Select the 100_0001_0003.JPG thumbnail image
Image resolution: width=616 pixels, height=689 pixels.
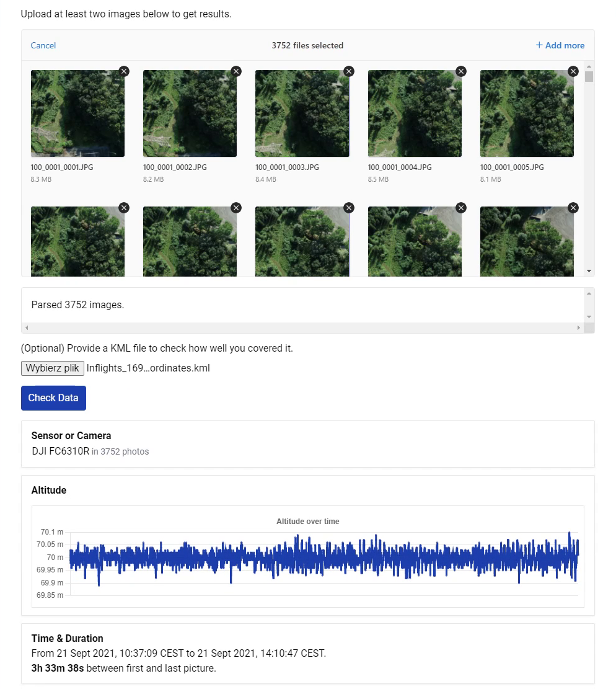click(x=302, y=113)
